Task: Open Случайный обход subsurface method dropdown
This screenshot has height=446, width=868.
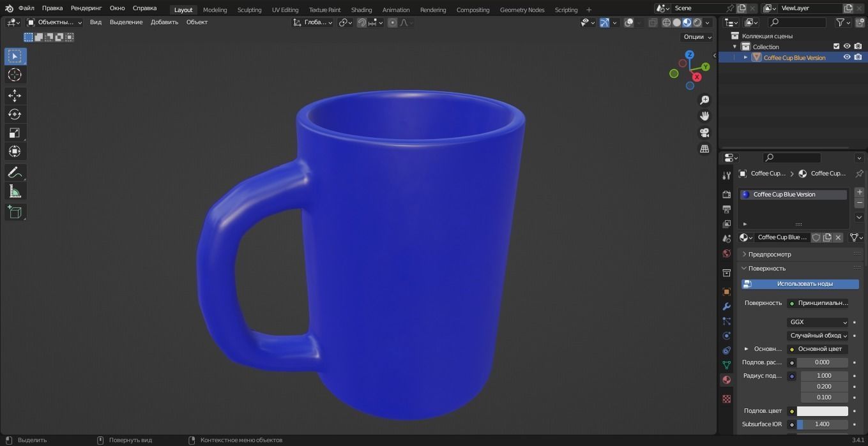Action: coord(818,336)
